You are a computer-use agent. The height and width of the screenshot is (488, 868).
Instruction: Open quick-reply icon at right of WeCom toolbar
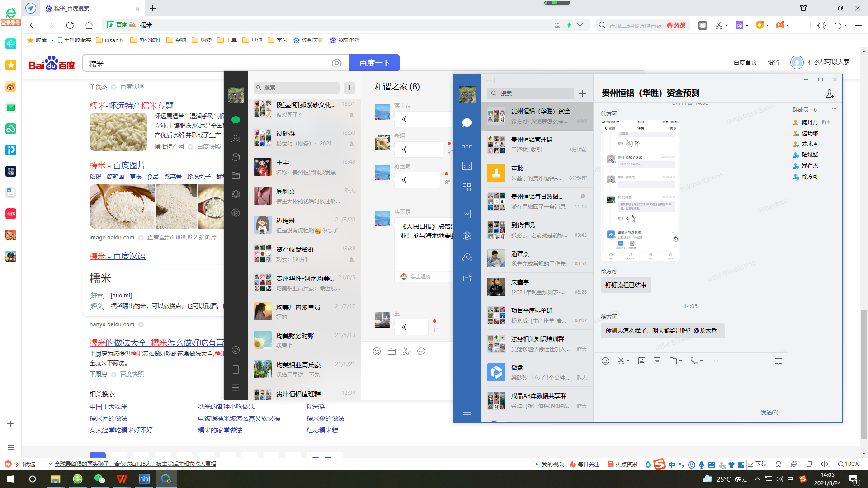coord(778,361)
